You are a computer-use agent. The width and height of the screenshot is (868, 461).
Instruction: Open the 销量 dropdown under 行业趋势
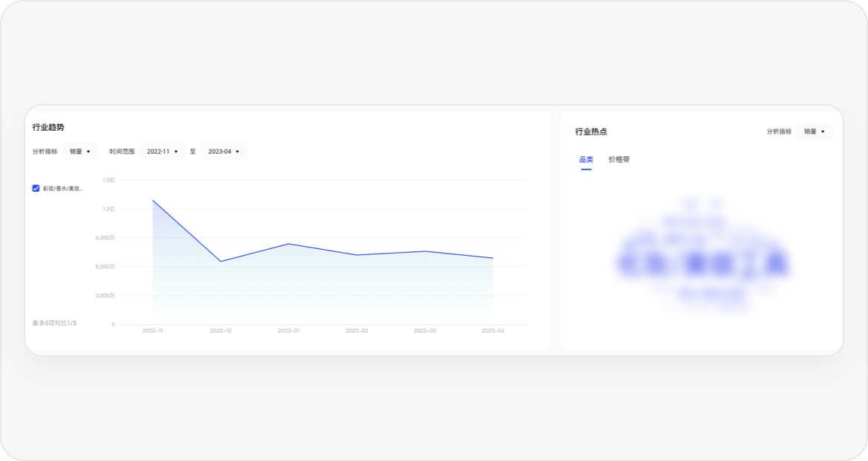[x=80, y=152]
